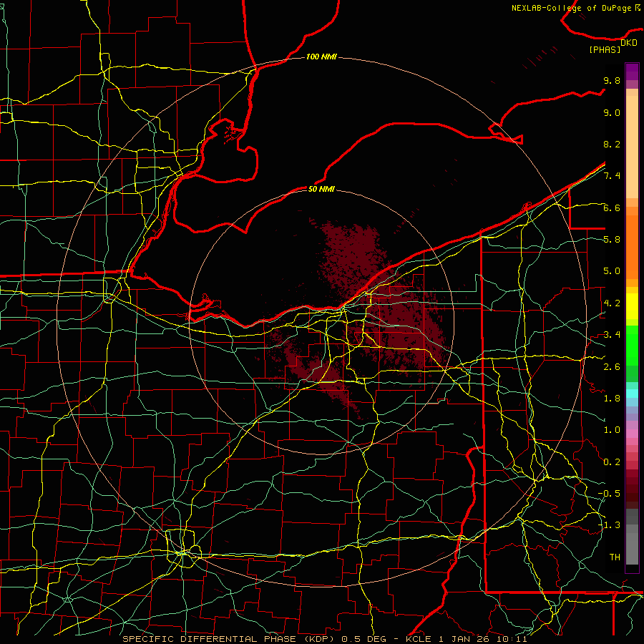The height and width of the screenshot is (644, 644).
Task: Click the yellow segment of the color bar
Action: 632,306
